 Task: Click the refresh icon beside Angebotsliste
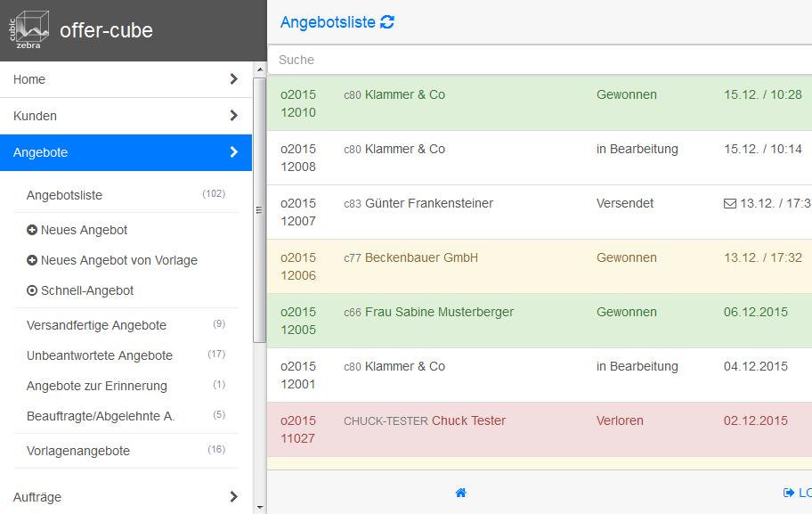tap(387, 22)
